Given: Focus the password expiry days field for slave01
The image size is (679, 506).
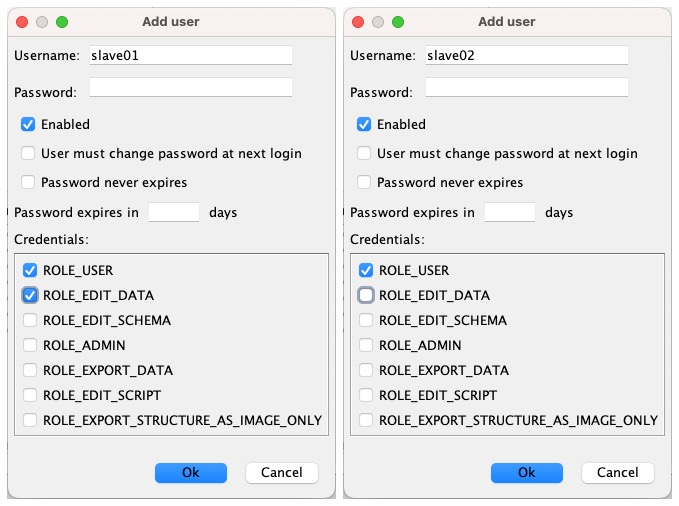Looking at the screenshot, I should (174, 212).
